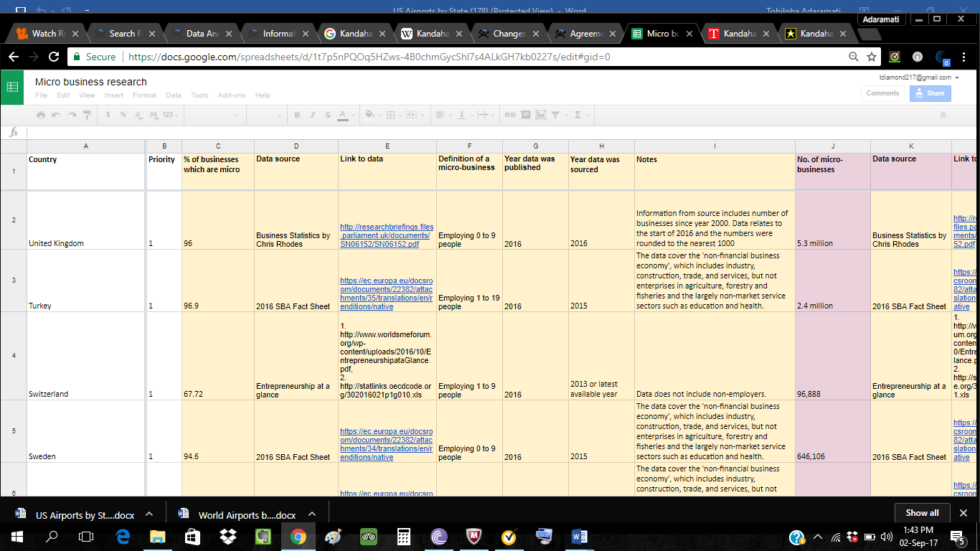Open Windows Start menu
The width and height of the screenshot is (980, 551).
click(17, 536)
